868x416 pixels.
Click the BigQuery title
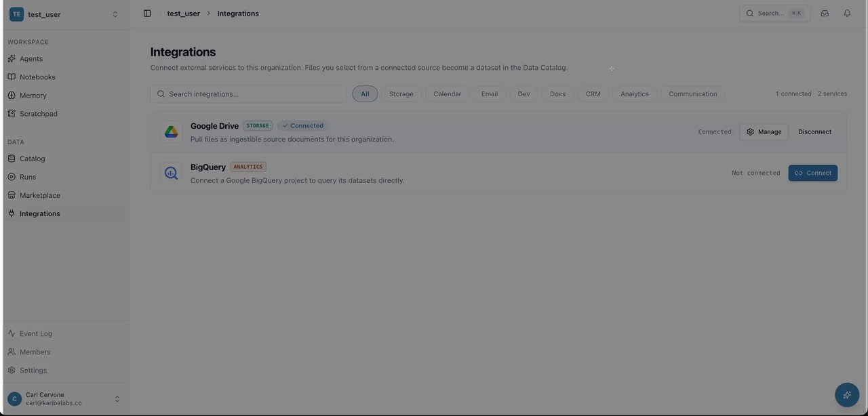pos(208,167)
